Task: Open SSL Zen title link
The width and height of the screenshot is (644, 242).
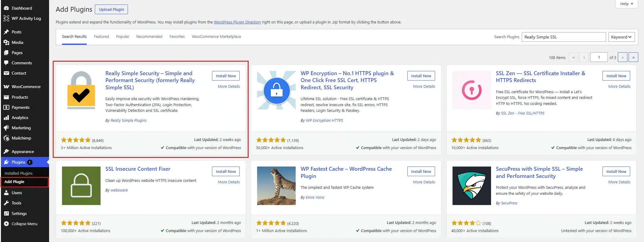Action: click(x=540, y=77)
